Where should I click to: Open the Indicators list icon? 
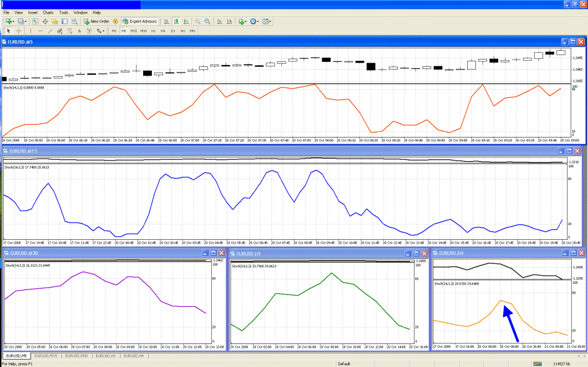coord(241,22)
